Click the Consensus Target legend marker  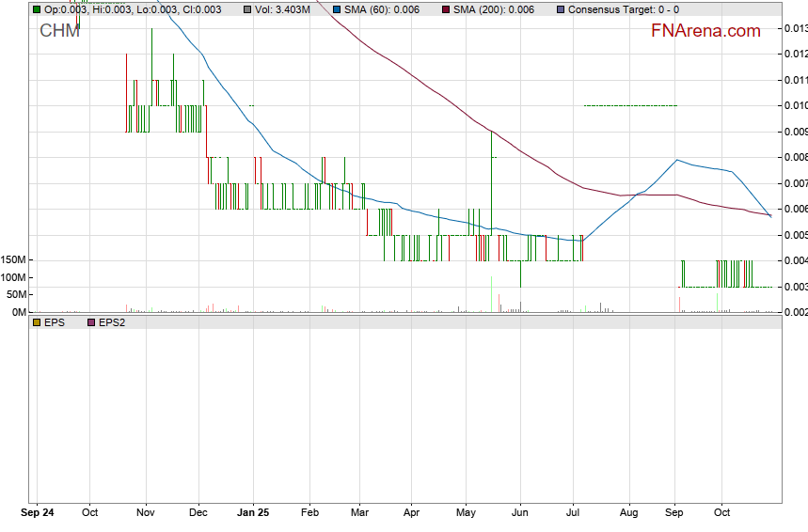(561, 9)
